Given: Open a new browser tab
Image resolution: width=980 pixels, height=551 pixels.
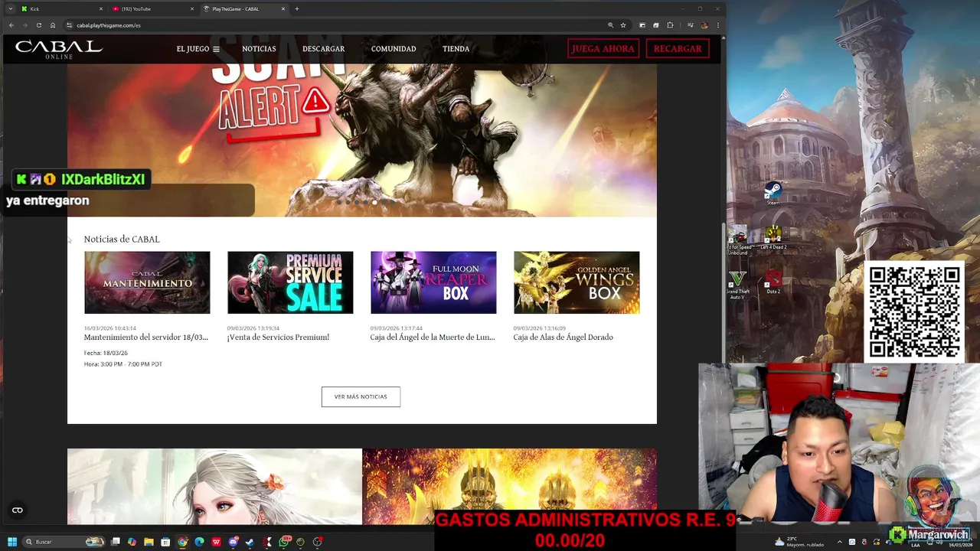Looking at the screenshot, I should tap(297, 8).
